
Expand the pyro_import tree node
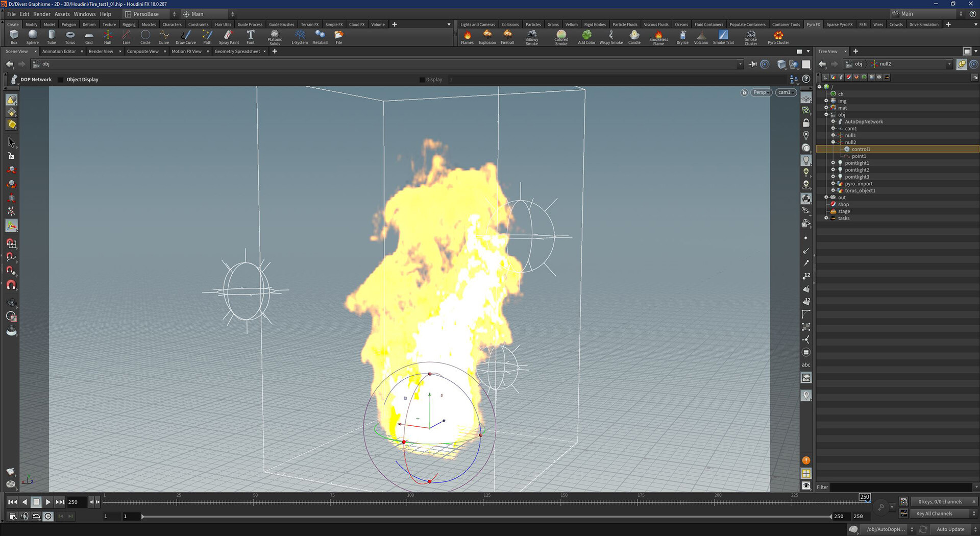pos(833,183)
